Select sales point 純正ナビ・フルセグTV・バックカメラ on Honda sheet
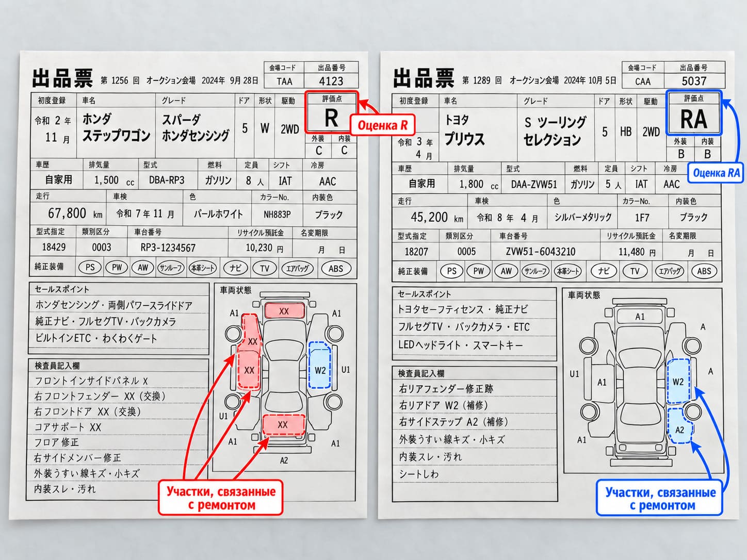747x560 pixels. tap(105, 322)
